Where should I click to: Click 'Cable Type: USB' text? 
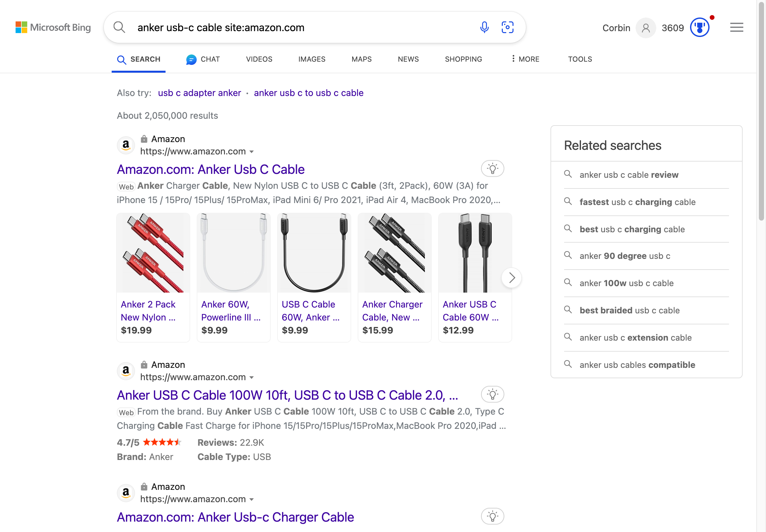click(234, 457)
